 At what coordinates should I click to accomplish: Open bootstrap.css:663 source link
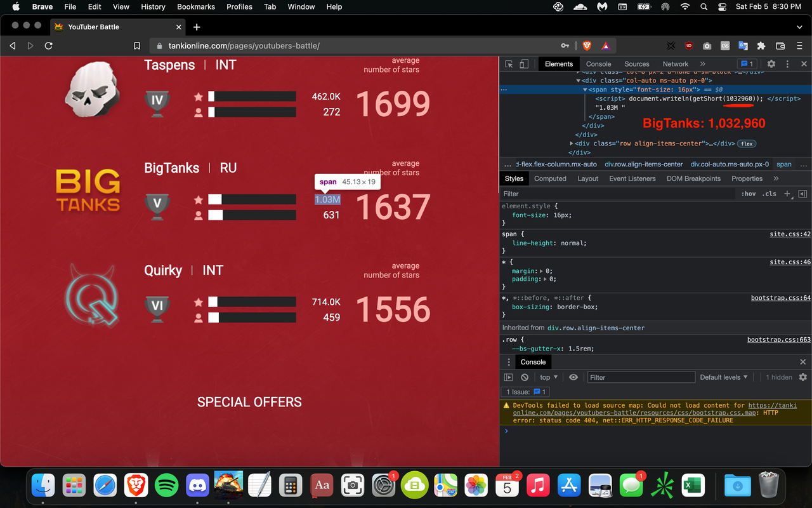[x=779, y=340]
